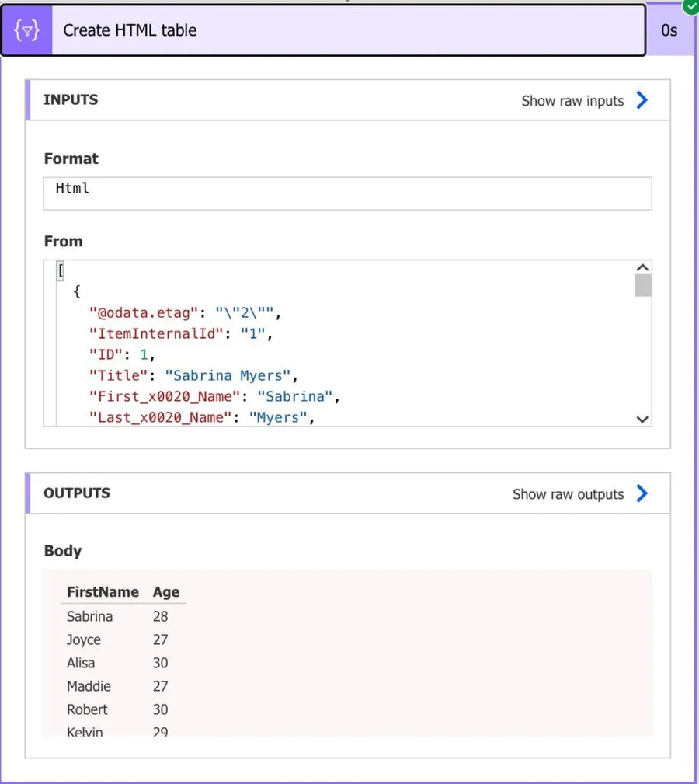Click the OUTPUTS section heading

(77, 493)
